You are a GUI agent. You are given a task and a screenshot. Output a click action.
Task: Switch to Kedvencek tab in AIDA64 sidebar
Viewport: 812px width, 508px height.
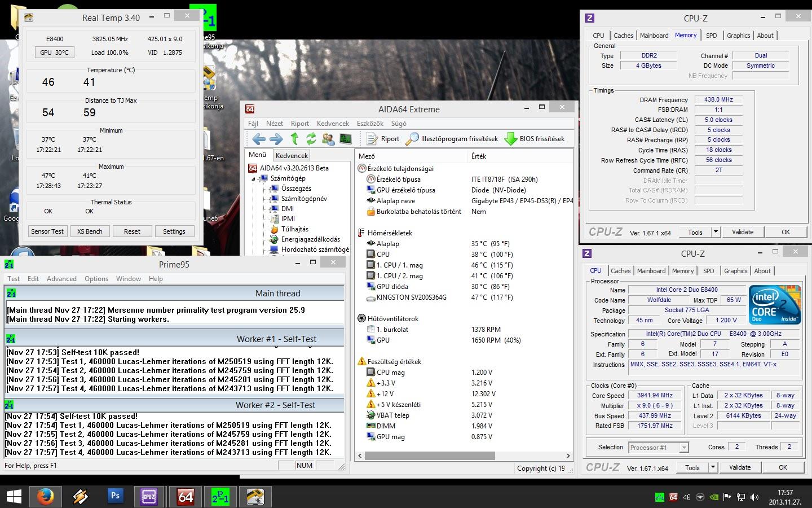tap(292, 156)
